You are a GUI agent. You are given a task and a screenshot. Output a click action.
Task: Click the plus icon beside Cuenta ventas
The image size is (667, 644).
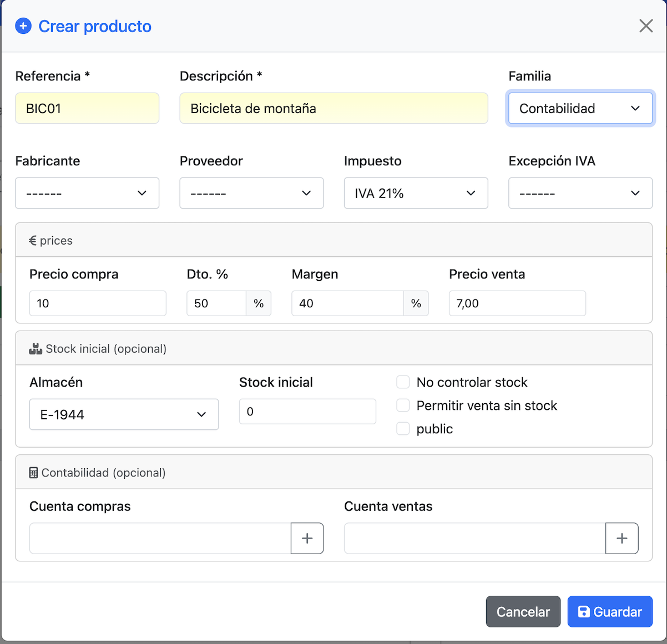pyautogui.click(x=621, y=538)
